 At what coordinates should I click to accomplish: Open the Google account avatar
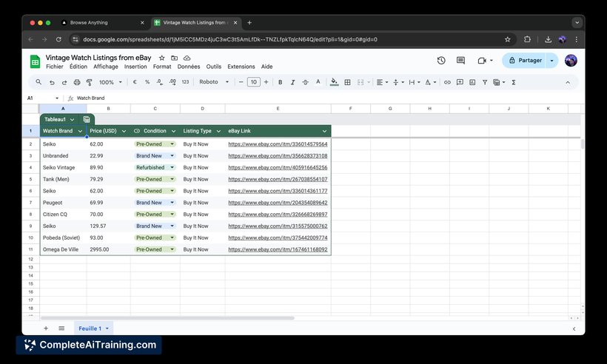coord(571,61)
